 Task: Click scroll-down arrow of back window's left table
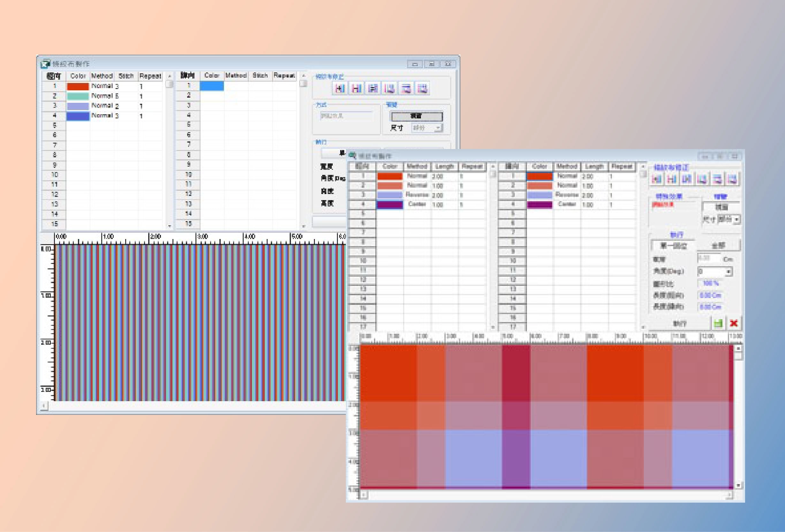[169, 226]
